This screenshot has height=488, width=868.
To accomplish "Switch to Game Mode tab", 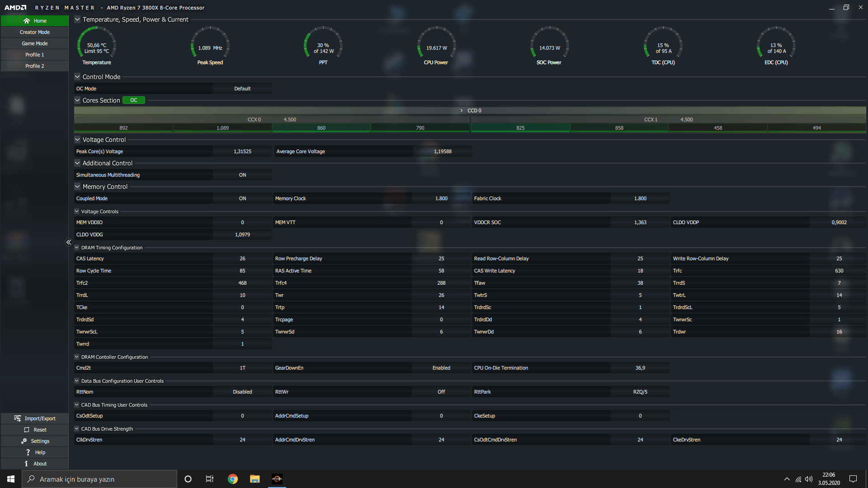I will click(35, 43).
